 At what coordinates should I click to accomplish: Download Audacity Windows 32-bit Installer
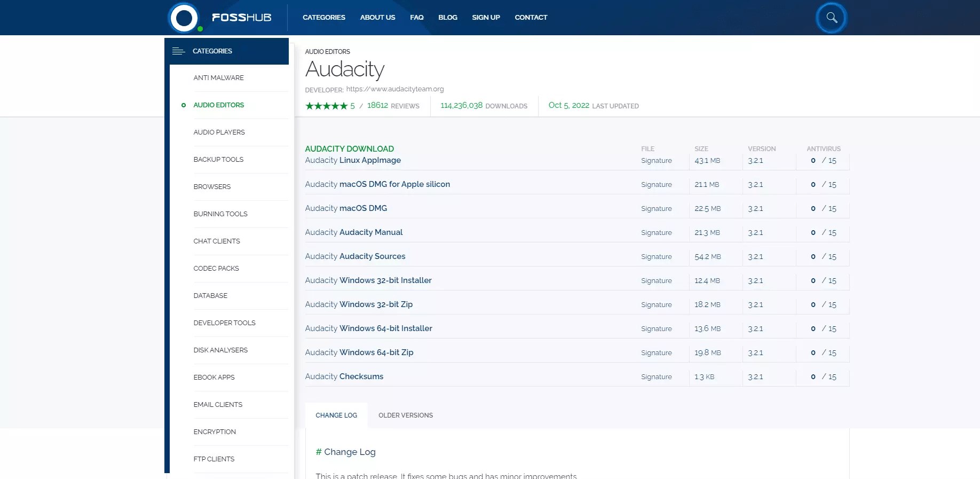pos(368,280)
